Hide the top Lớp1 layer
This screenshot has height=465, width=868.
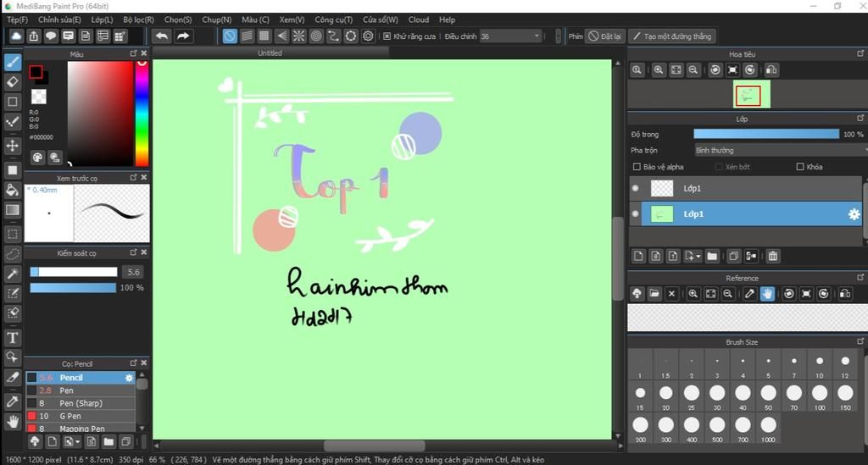click(636, 189)
